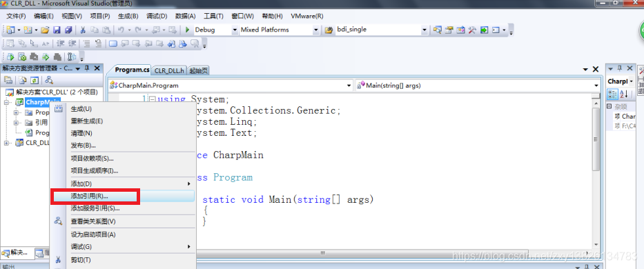Collapse the CharpMain project node

pos(7,102)
